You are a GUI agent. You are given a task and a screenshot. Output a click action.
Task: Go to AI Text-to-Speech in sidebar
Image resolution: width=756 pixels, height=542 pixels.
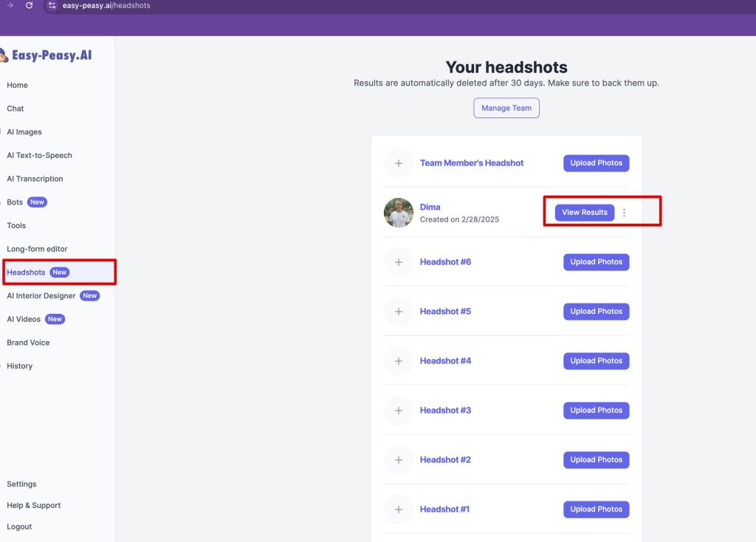pos(39,156)
